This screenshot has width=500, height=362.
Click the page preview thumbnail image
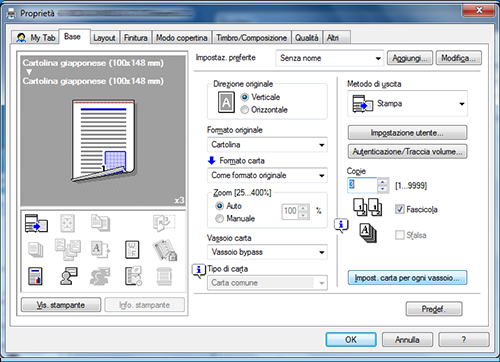pyautogui.click(x=104, y=141)
